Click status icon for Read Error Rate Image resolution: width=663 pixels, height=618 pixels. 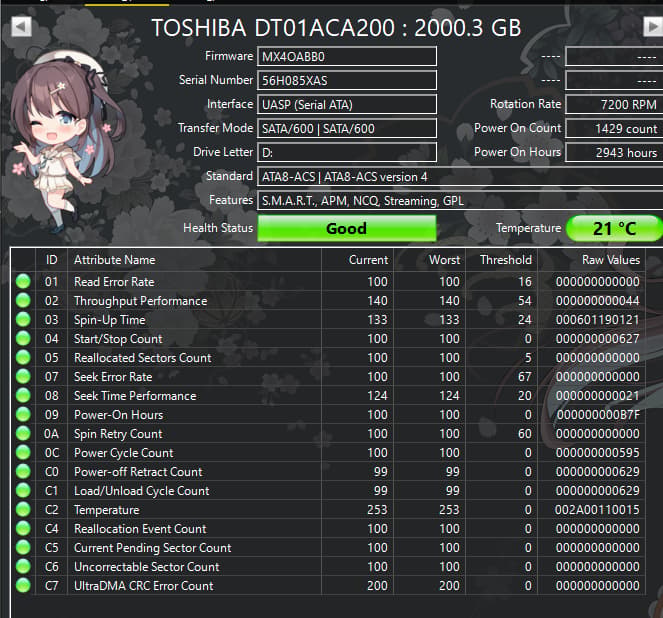(x=23, y=281)
